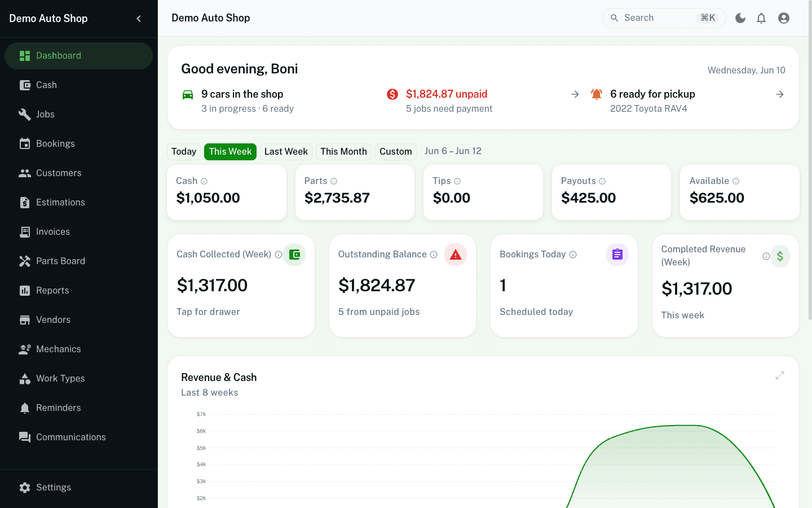
Task: Open Tap for drawer card
Action: point(241,286)
